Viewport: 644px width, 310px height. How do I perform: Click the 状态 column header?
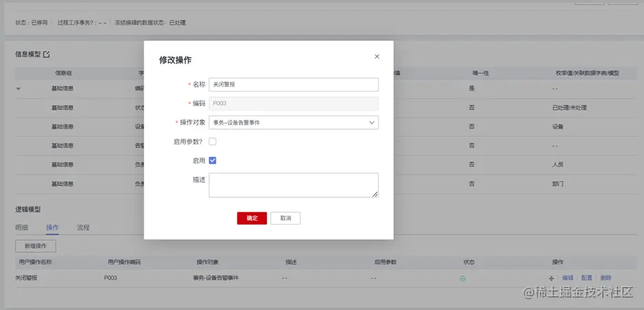click(469, 263)
